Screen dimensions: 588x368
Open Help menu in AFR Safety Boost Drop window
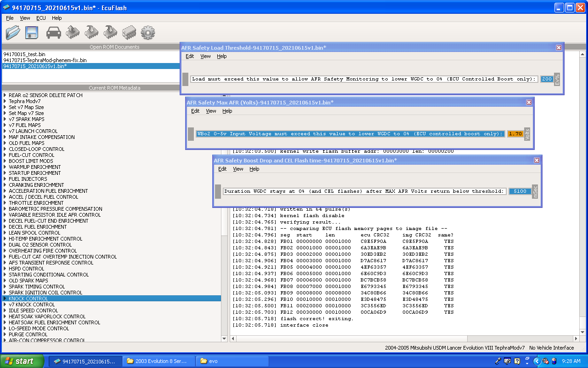[x=254, y=169]
